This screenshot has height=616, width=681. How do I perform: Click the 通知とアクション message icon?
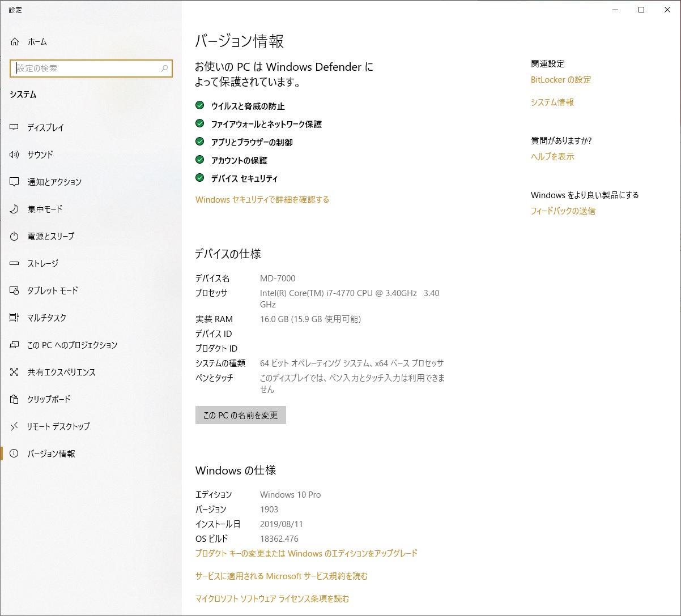tap(15, 182)
